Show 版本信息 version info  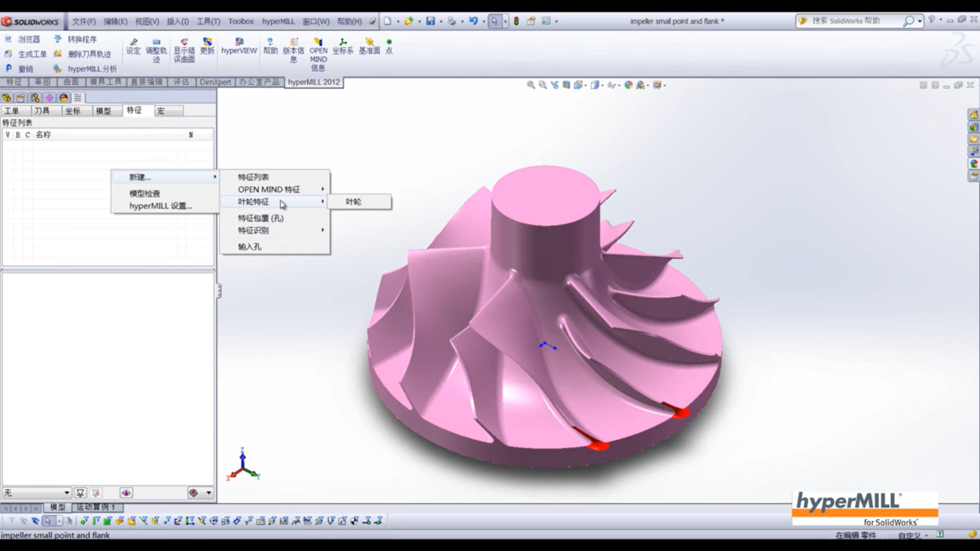[294, 51]
